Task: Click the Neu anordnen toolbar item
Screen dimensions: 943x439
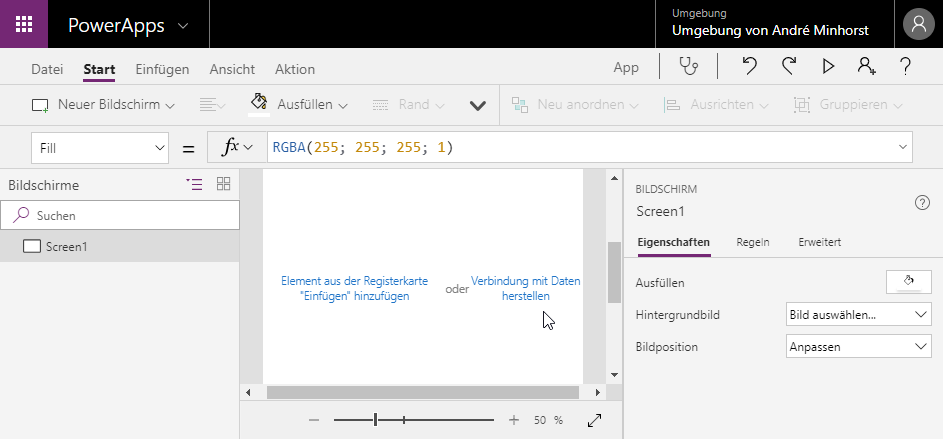Action: tap(575, 105)
